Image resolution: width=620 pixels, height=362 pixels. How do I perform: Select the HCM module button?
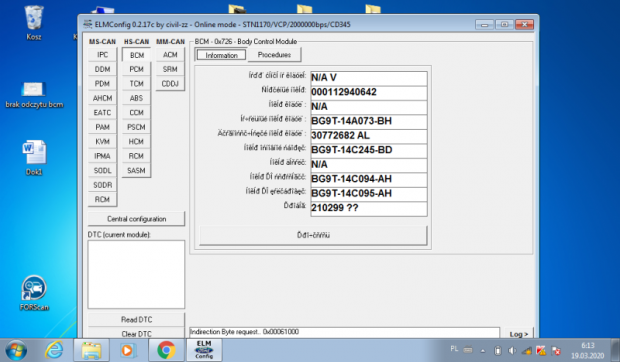(136, 141)
